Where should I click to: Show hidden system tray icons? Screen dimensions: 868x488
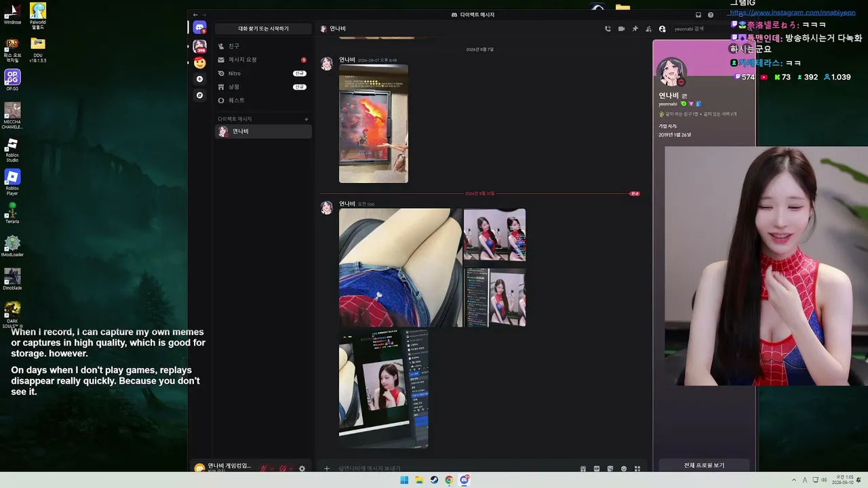pyautogui.click(x=793, y=480)
